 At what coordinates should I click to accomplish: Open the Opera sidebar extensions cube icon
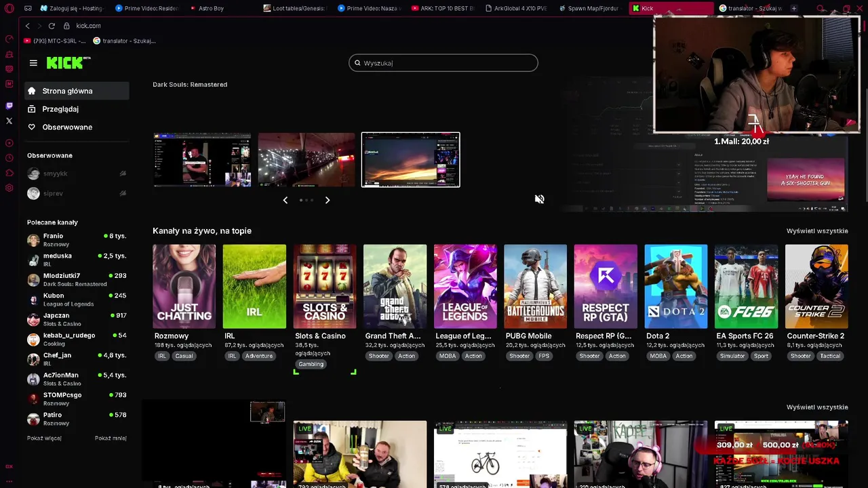tap(9, 173)
